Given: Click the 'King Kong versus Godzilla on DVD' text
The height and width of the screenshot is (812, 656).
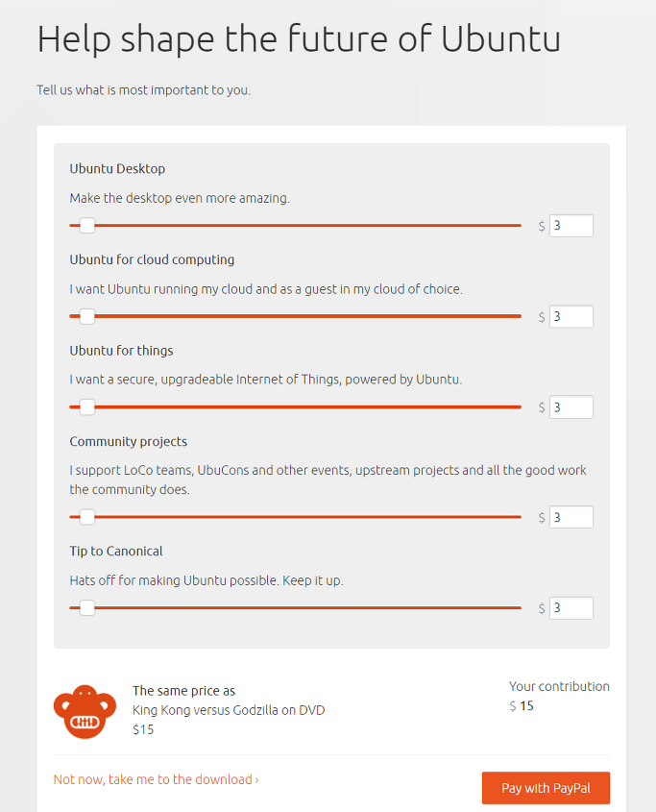Looking at the screenshot, I should 229,710.
